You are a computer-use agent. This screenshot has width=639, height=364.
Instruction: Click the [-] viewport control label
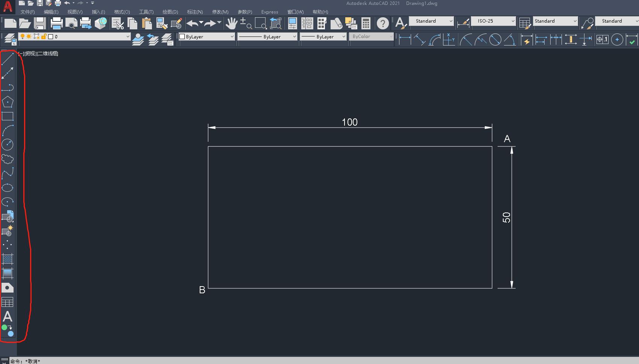coord(21,54)
